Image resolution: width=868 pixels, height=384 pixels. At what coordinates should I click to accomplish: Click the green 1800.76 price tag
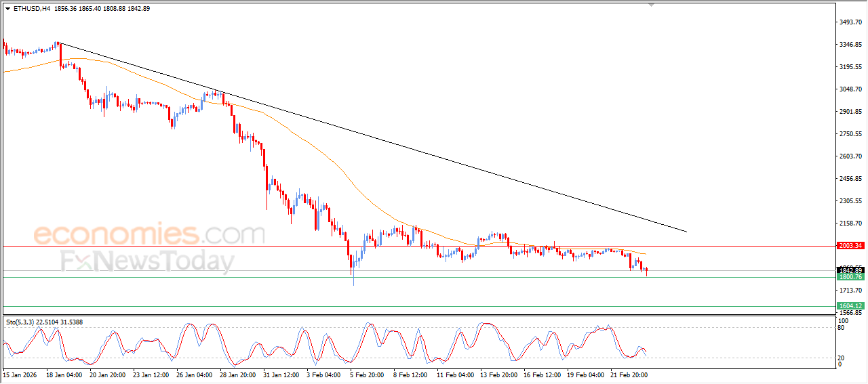click(x=850, y=277)
